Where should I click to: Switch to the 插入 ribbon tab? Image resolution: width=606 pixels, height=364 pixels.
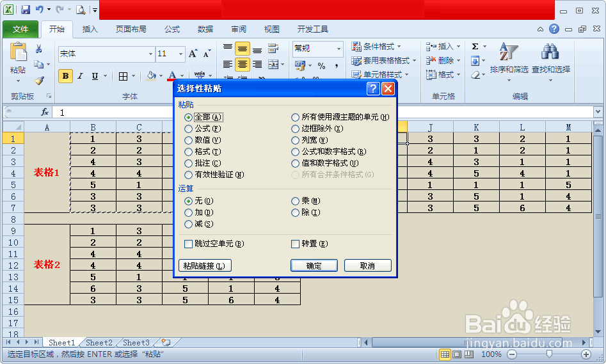coord(90,29)
